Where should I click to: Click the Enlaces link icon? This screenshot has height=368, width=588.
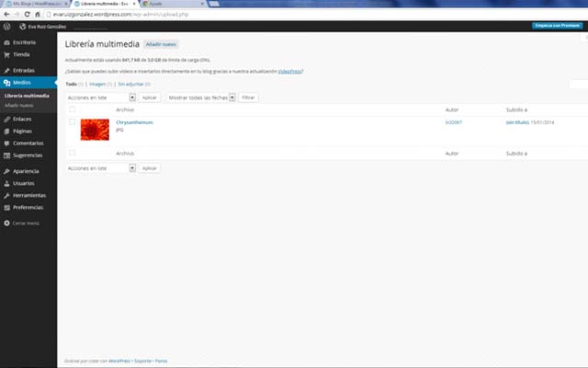coord(6,119)
